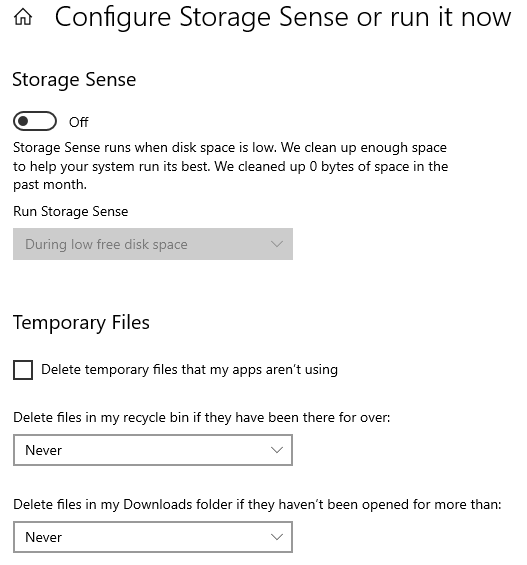Open the Run Storage Sense dropdown
Image resolution: width=527 pixels, height=565 pixels.
(x=153, y=244)
